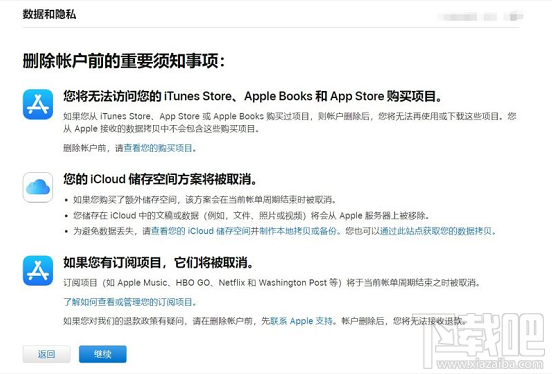Click the paragraph starting 如果您从 iTunes Store
552x374 pixels.
(290, 123)
